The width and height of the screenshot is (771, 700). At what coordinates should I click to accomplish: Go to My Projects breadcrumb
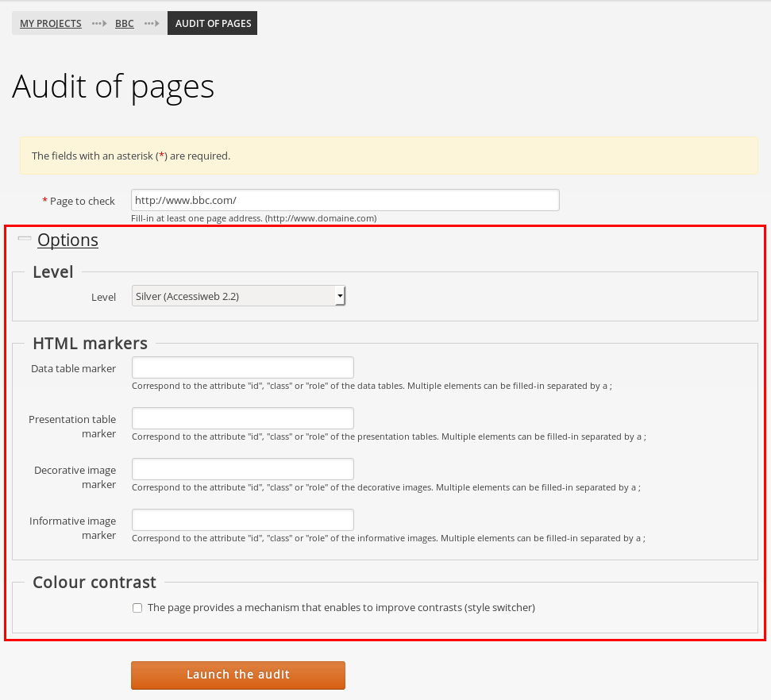tap(51, 23)
